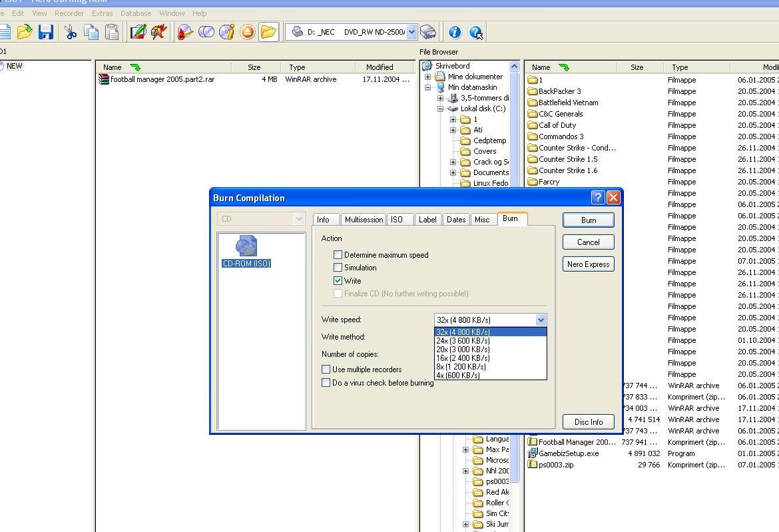Select CD-ROM (ISO) compilation type icon

click(x=246, y=252)
